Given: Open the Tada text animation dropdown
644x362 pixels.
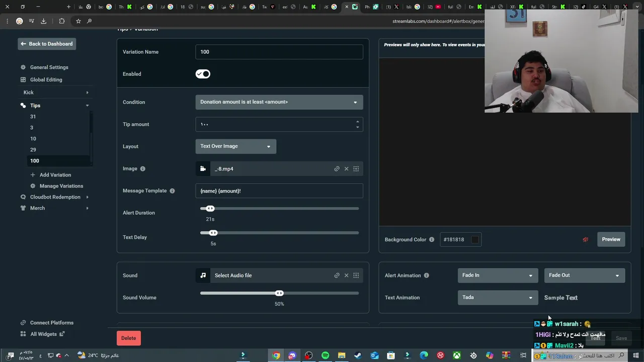Looking at the screenshot, I should (x=497, y=297).
